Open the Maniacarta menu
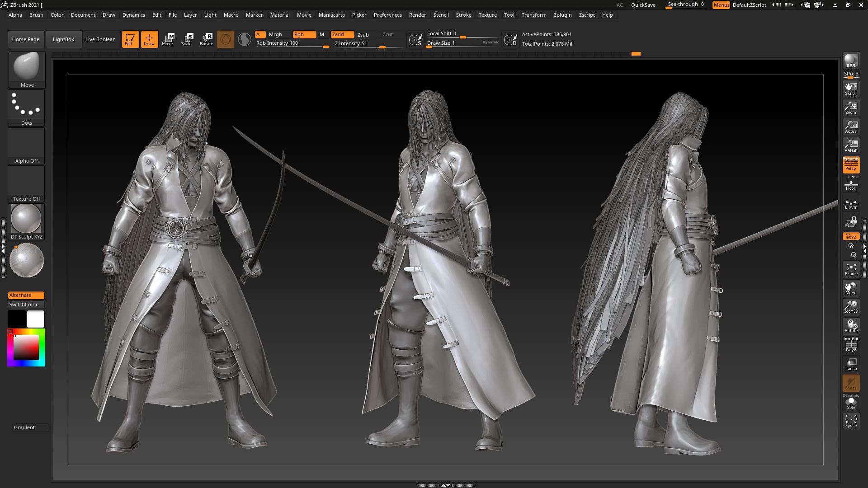Screen dimensions: 868x488 click(x=331, y=15)
